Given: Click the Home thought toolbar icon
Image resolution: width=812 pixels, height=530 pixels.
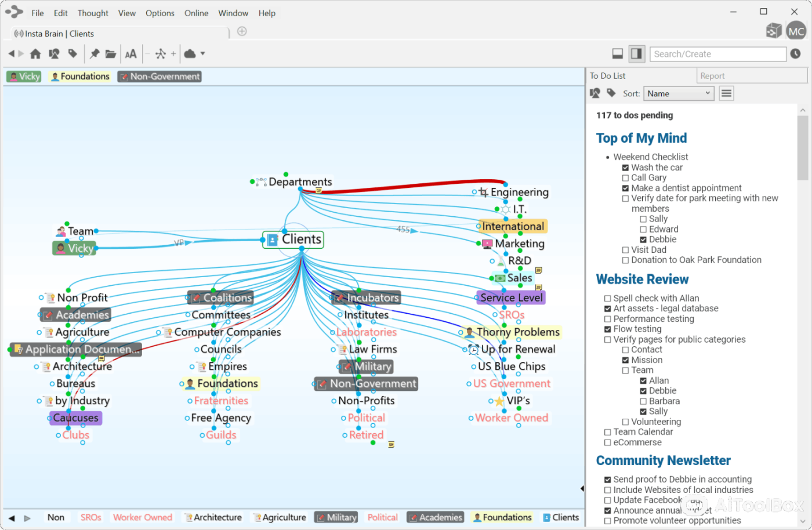Looking at the screenshot, I should point(35,54).
